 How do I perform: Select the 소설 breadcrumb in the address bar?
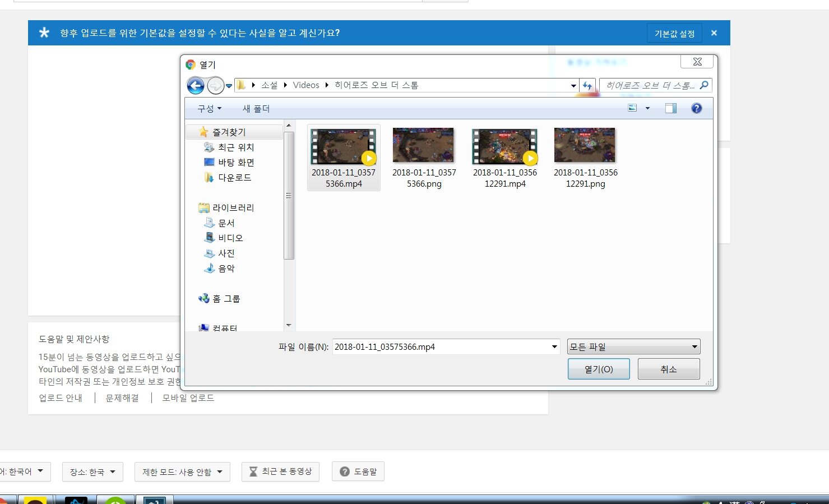269,85
